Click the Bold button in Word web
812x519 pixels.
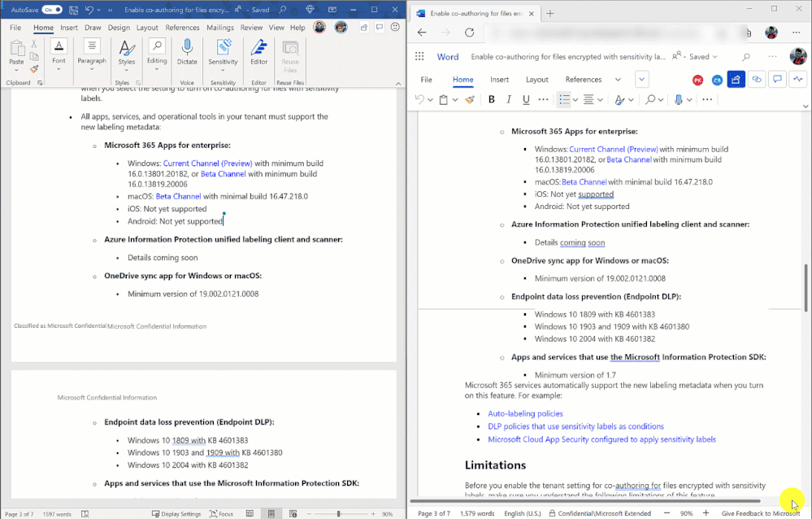click(492, 99)
